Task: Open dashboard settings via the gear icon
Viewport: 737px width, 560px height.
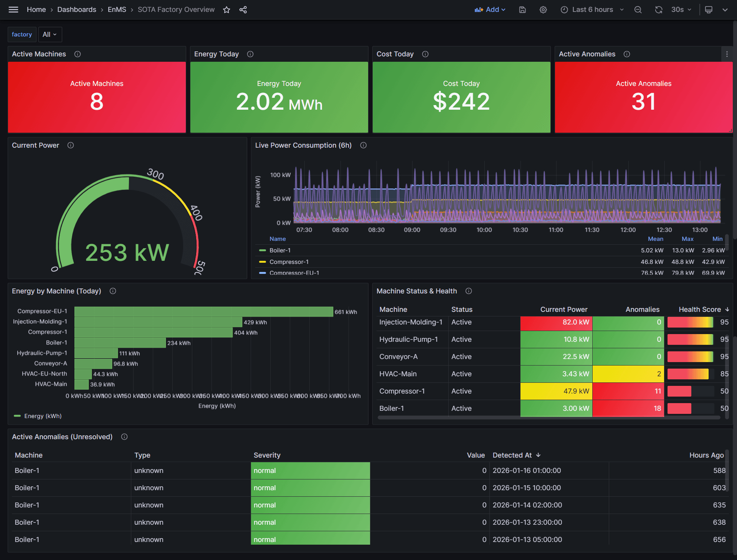Action: pyautogui.click(x=543, y=10)
